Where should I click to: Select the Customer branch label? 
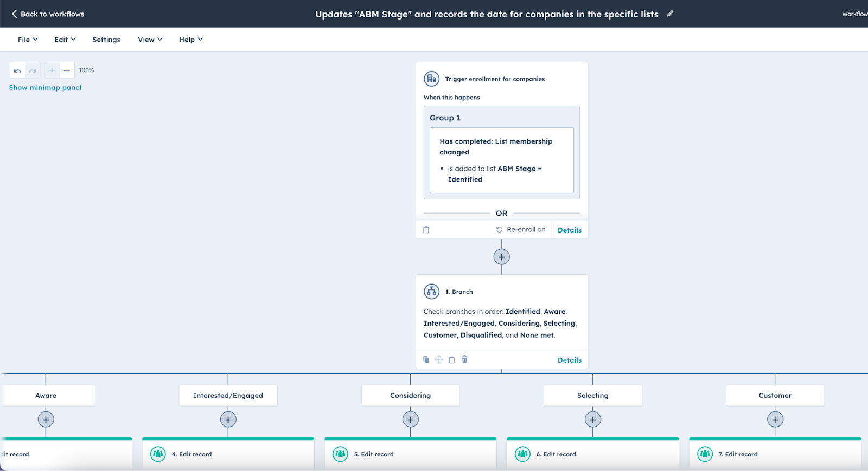775,396
